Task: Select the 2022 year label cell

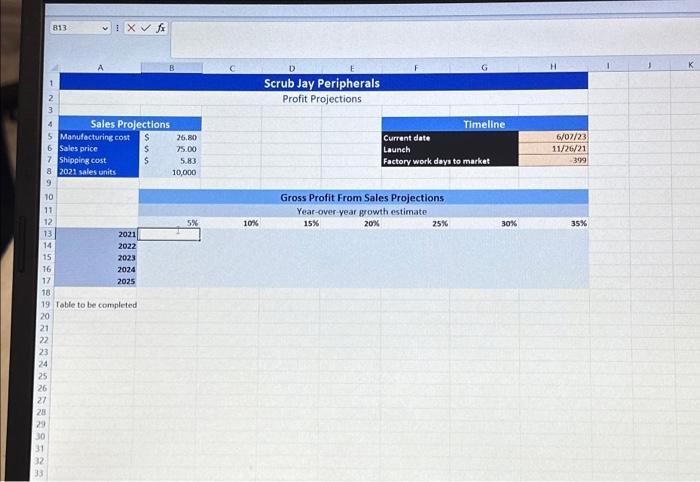Action: coord(96,246)
